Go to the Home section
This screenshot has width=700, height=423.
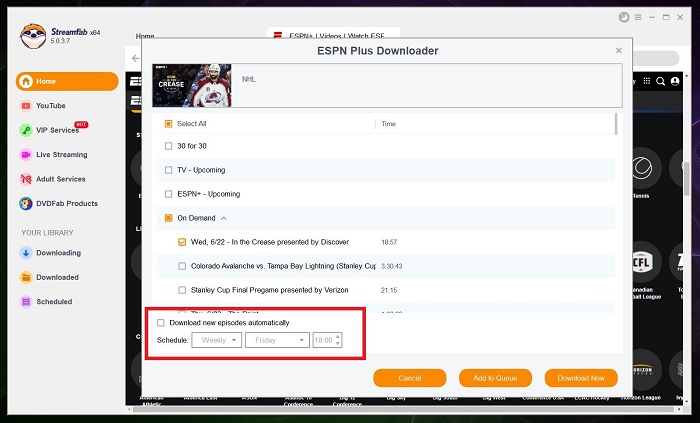pos(67,81)
